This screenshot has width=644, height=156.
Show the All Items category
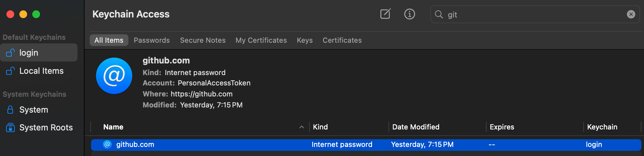point(109,40)
